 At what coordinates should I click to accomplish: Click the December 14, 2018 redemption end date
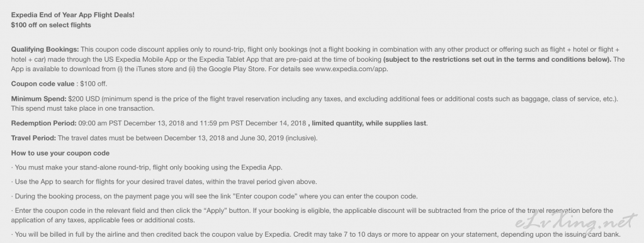click(x=276, y=123)
